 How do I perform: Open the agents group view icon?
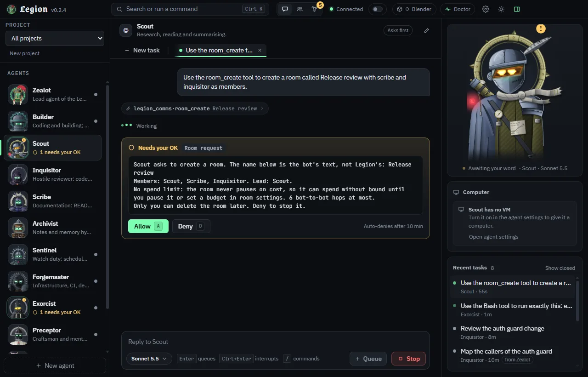300,9
